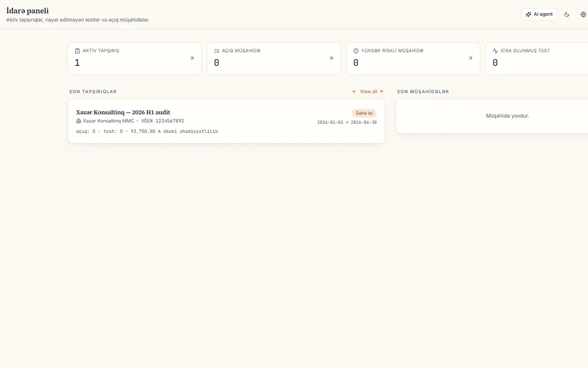588x368 pixels.
Task: Select the AKTİV TAPŞIRIQ card label
Action: point(101,51)
